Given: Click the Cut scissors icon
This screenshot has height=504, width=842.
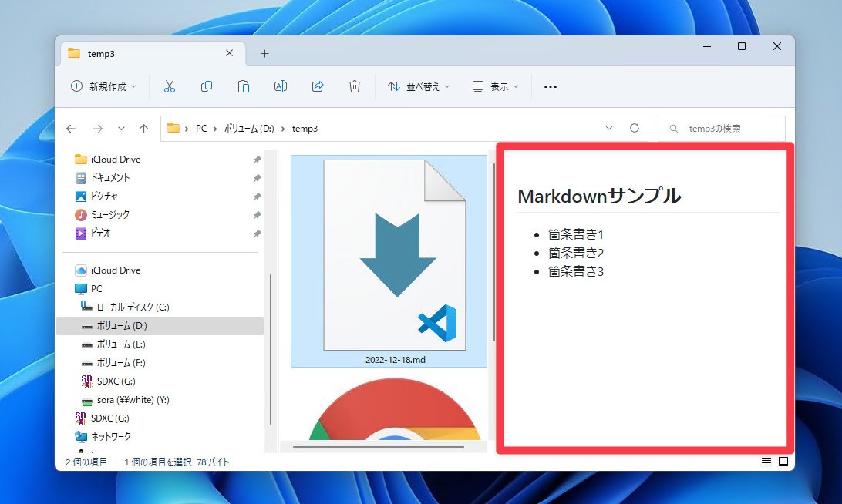Looking at the screenshot, I should (170, 86).
